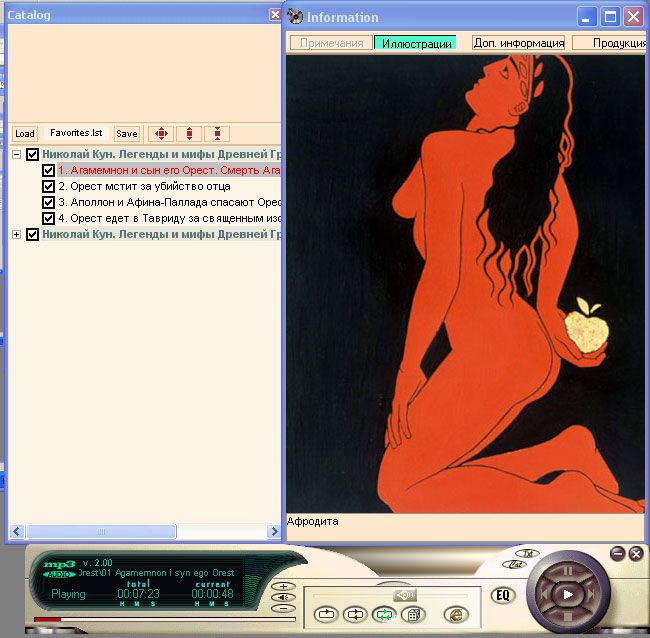Viewport: 650px width, 638px height.
Task: Click the playlist grid icon in player
Action: (412, 615)
